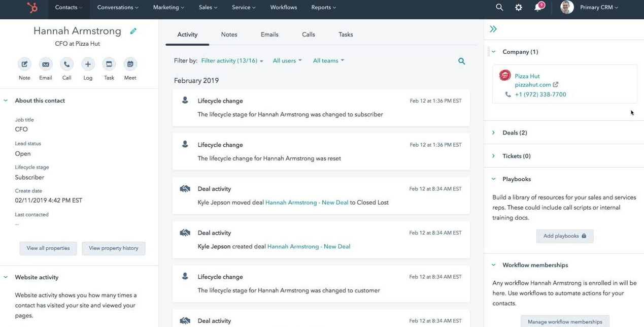Image resolution: width=644 pixels, height=327 pixels.
Task: Edit contact name with pencil icon
Action: pyautogui.click(x=133, y=31)
